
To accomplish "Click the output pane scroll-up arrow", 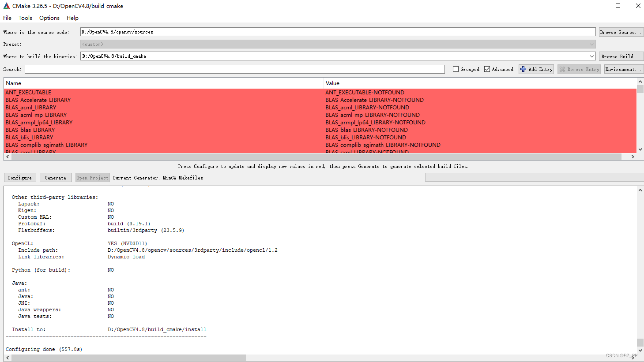I will (640, 190).
